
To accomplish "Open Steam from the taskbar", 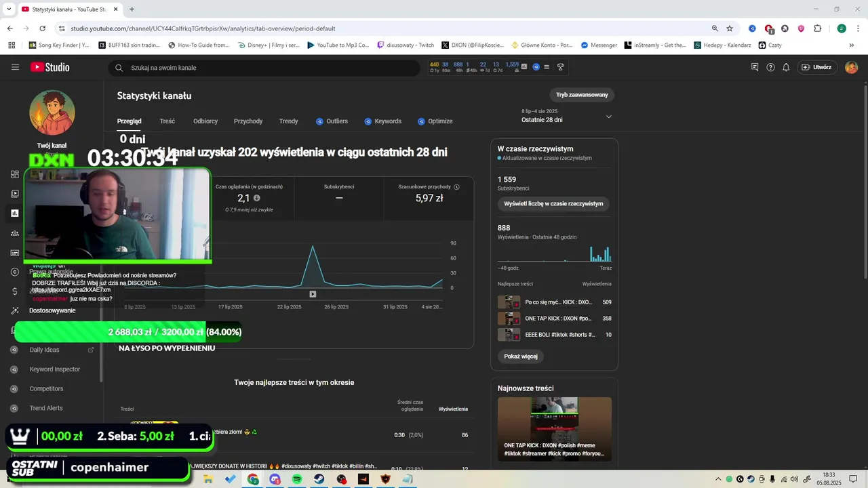I will [319, 479].
